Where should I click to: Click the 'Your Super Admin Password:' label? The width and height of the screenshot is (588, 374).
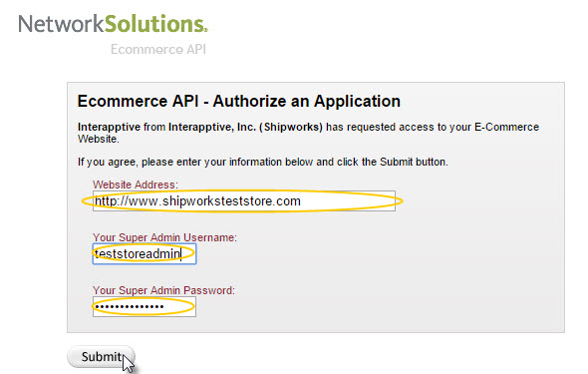(x=163, y=290)
